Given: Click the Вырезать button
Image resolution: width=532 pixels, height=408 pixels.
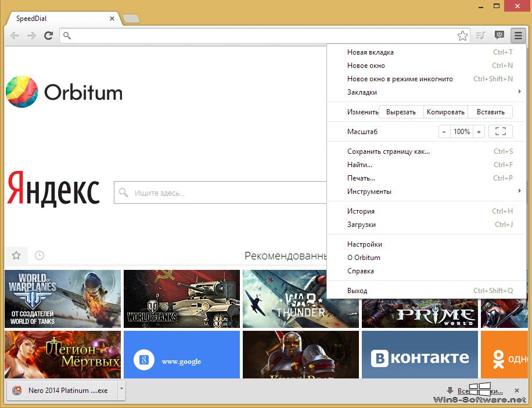Looking at the screenshot, I should [401, 112].
